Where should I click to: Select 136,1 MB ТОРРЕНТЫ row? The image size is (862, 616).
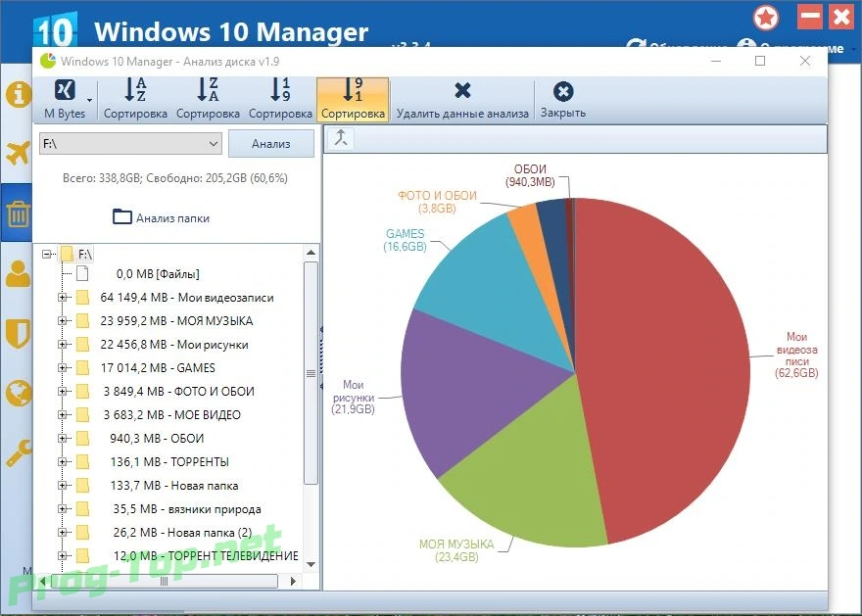[169, 462]
